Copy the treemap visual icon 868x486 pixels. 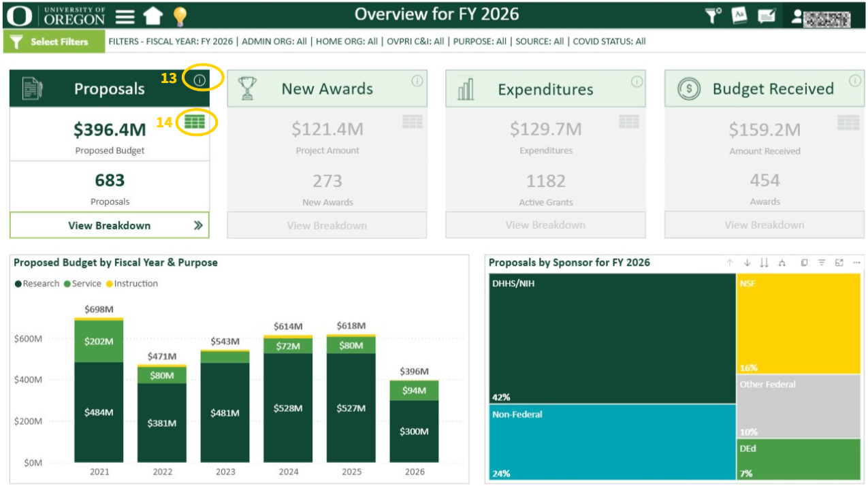click(804, 263)
